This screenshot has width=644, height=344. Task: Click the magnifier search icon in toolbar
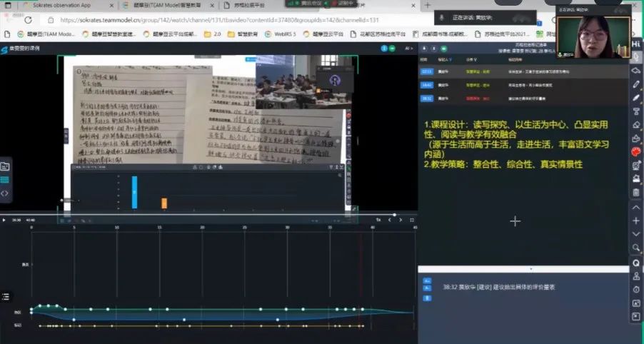[636, 248]
